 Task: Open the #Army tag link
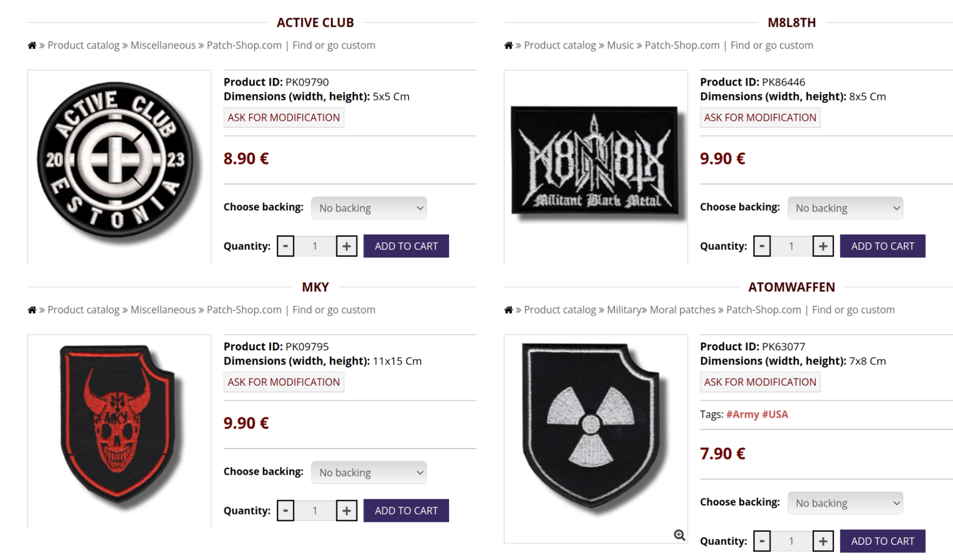743,414
